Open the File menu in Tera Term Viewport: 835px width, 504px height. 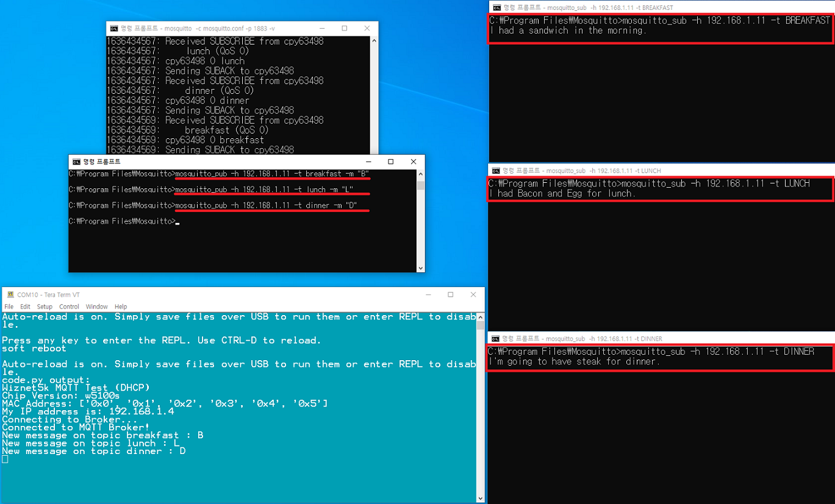pos(9,307)
